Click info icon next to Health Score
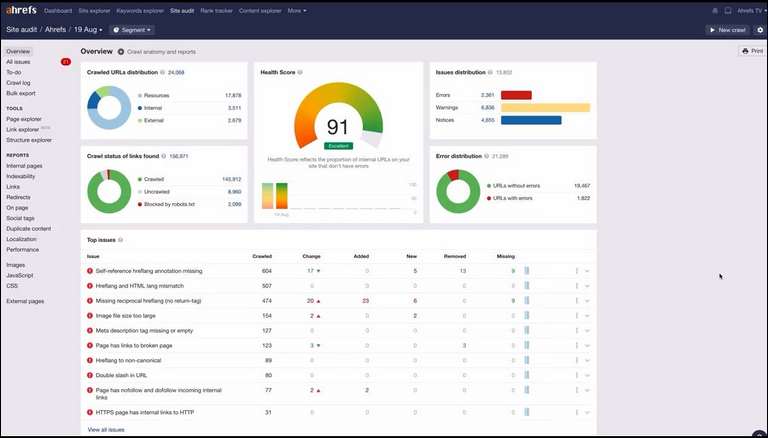This screenshot has width=768, height=438. click(x=300, y=73)
